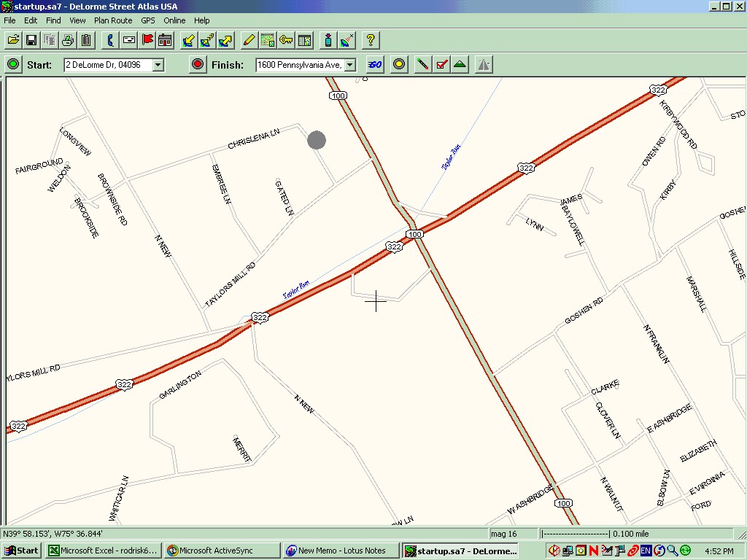Click the clipboard toolbar icon

[x=86, y=41]
